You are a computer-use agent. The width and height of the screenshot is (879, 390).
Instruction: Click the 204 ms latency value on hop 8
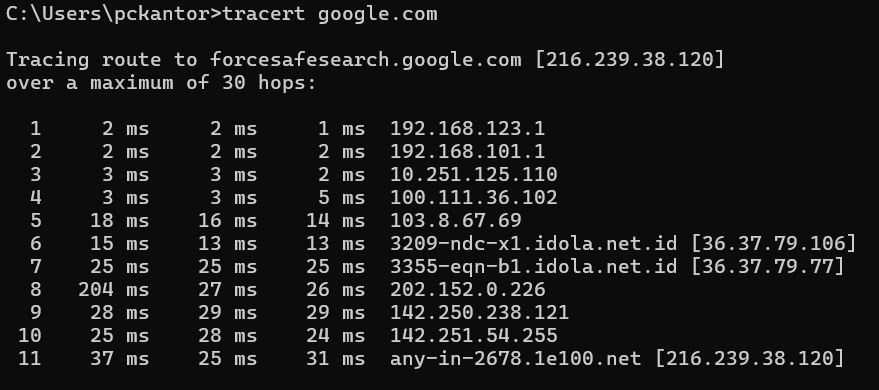pyautogui.click(x=114, y=290)
